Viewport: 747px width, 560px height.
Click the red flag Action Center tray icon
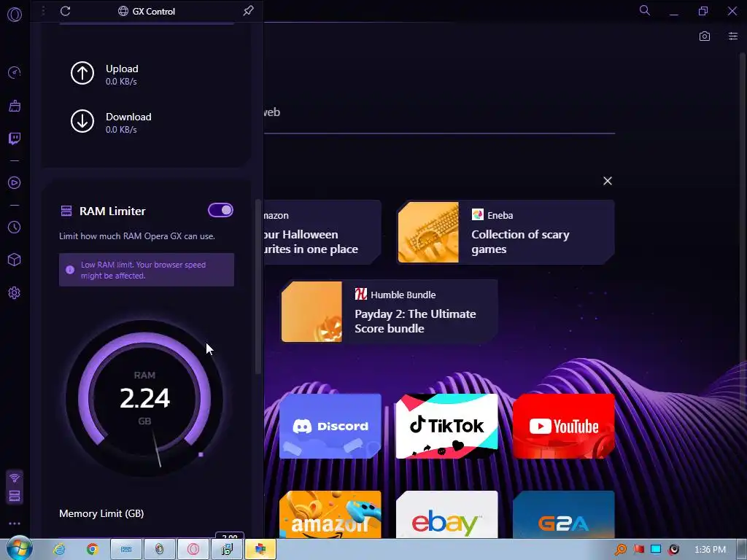pos(639,550)
